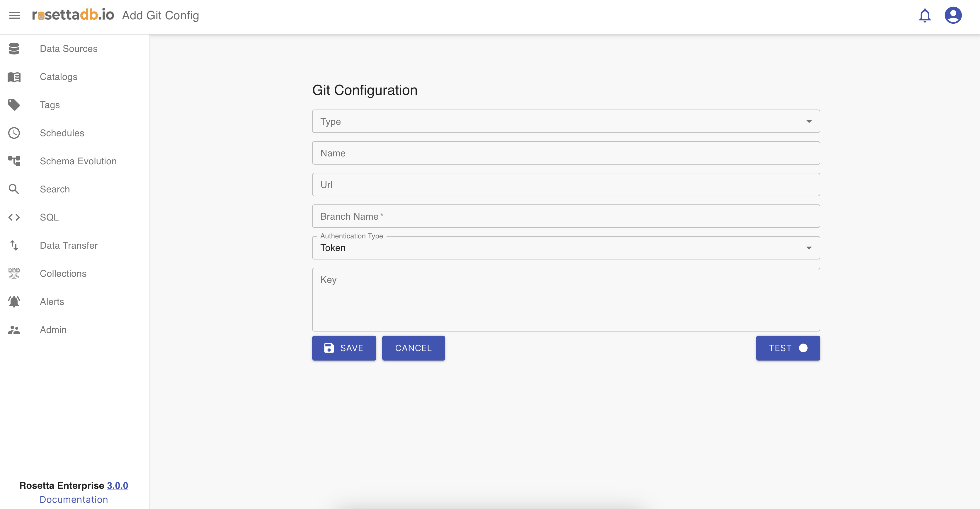Open the Admin sidebar entry
The height and width of the screenshot is (509, 980).
pyautogui.click(x=53, y=330)
